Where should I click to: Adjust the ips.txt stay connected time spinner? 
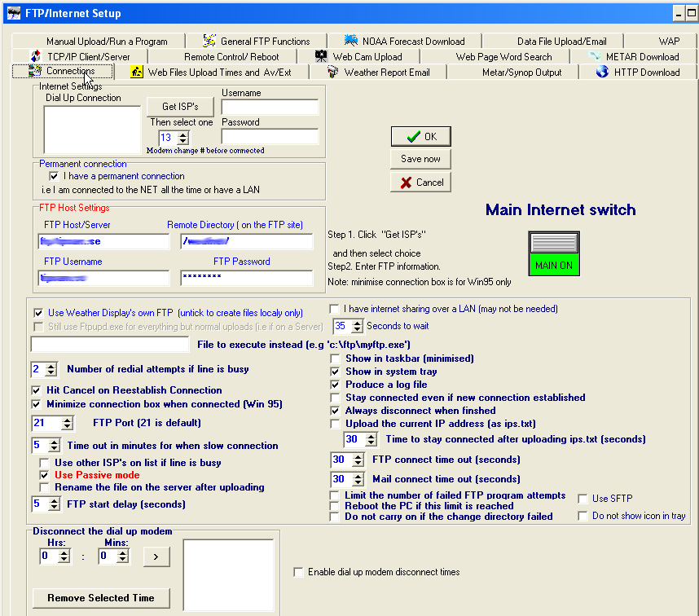[x=371, y=439]
